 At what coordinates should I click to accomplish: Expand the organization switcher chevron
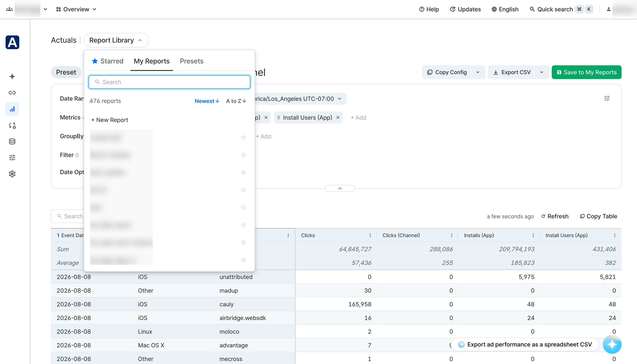tap(45, 9)
